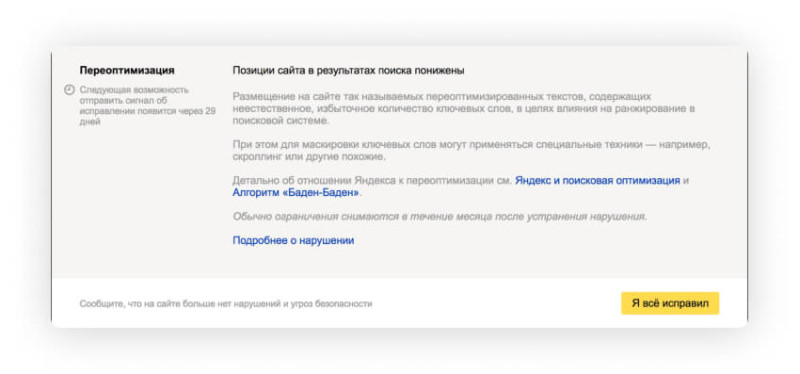The image size is (800, 374).
Task: Click the yellow «Я всё исправил» button
Action: (670, 303)
